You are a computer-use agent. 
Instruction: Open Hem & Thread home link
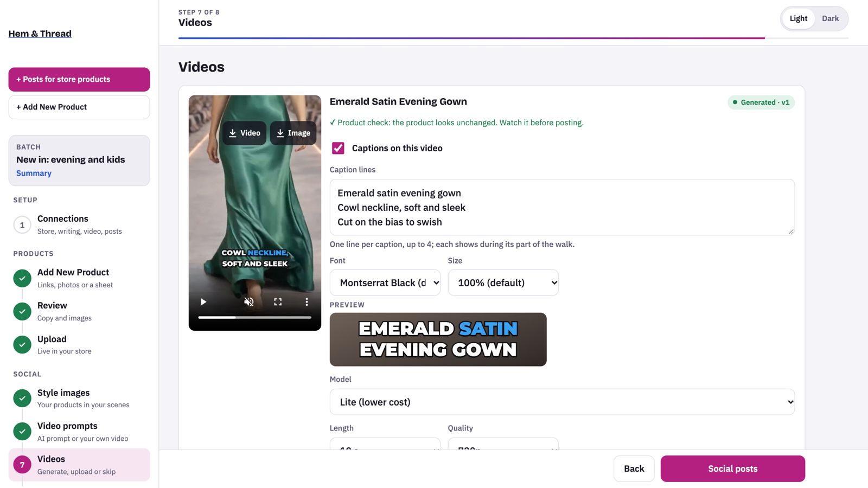pyautogui.click(x=40, y=34)
